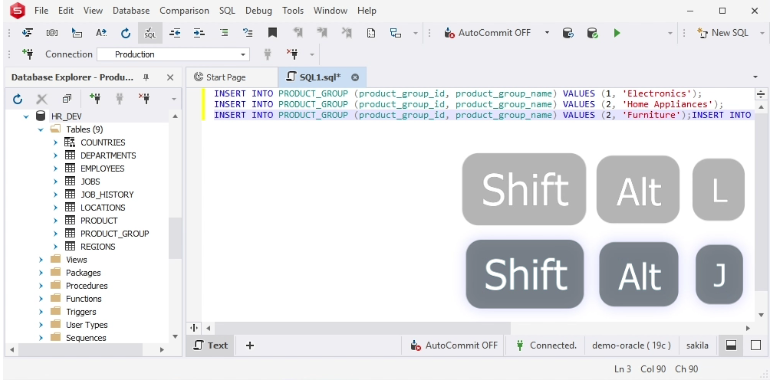This screenshot has height=381, width=770.
Task: Toggle bookmark with the black bookmark icon
Action: click(x=273, y=33)
